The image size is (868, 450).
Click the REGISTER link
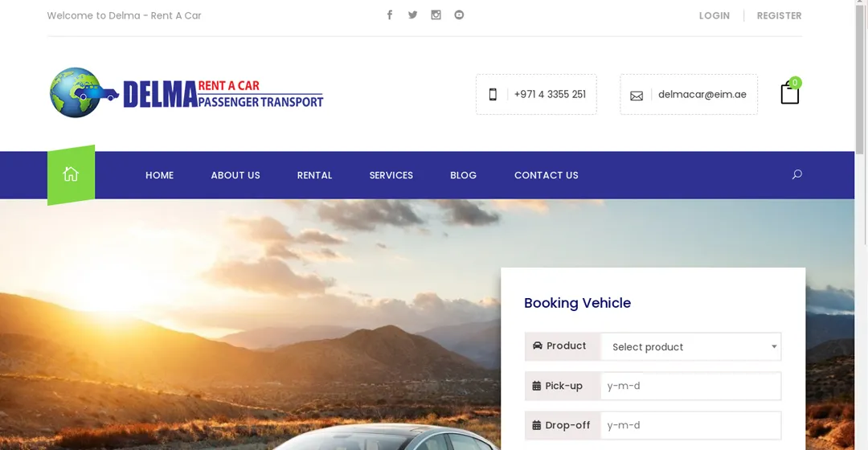point(779,16)
